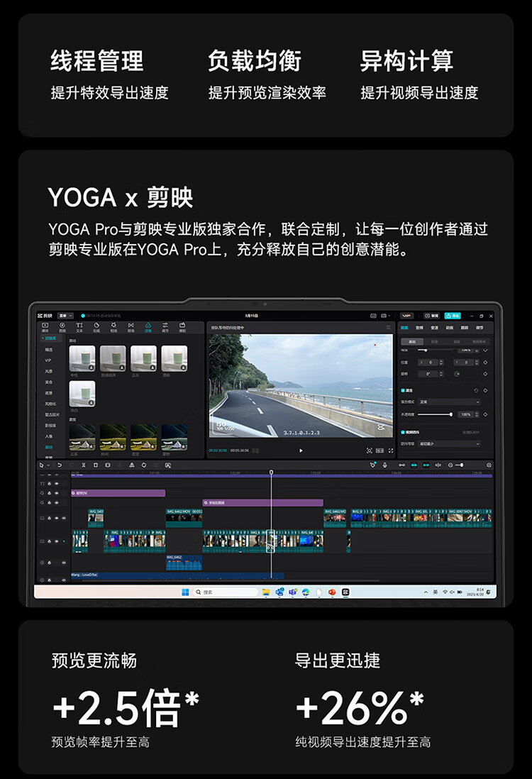Toggle the 混合 blend checkbox
This screenshot has height=779, width=532.
(403, 390)
